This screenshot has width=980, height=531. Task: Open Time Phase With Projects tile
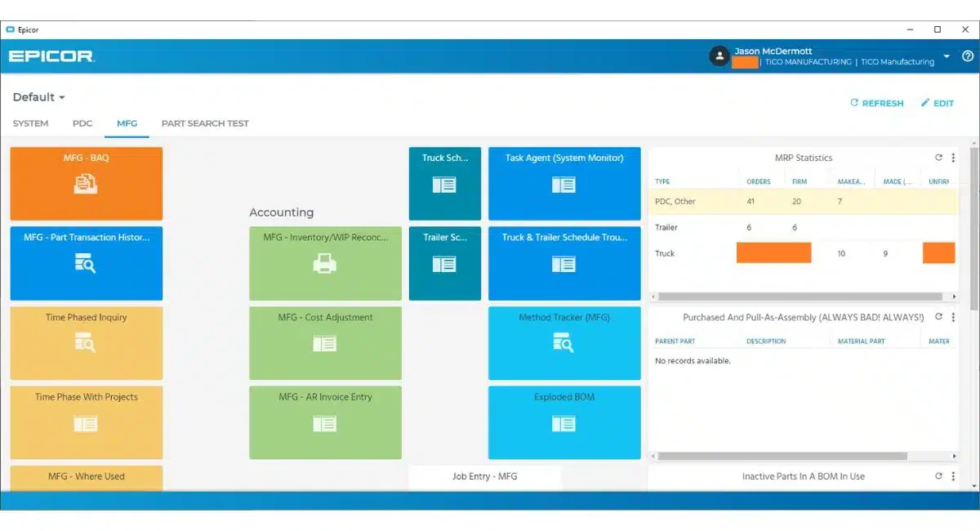pos(86,422)
